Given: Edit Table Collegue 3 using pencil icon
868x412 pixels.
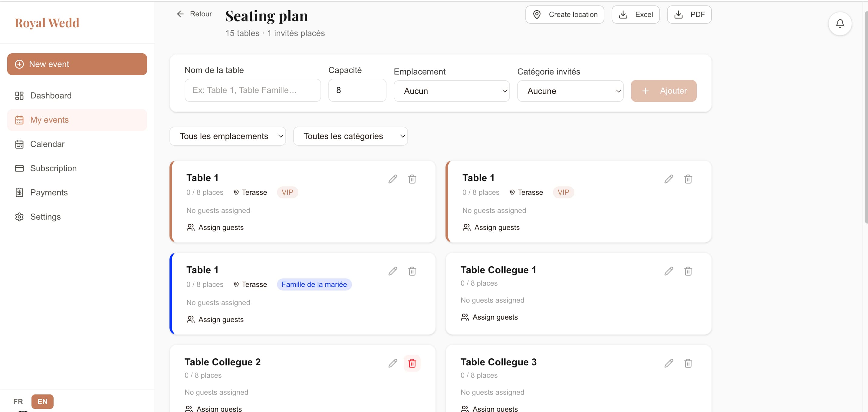Looking at the screenshot, I should coord(669,363).
